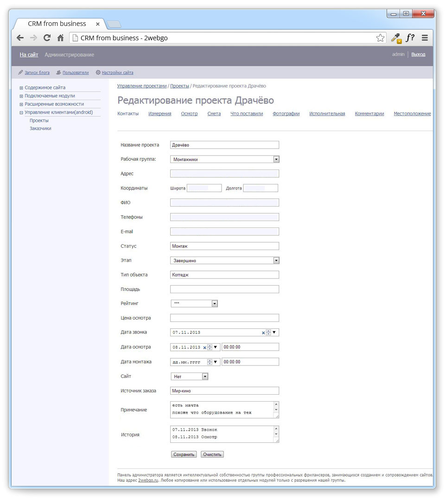Click the Адрес input field
The height and width of the screenshot is (504, 445).
pos(224,174)
